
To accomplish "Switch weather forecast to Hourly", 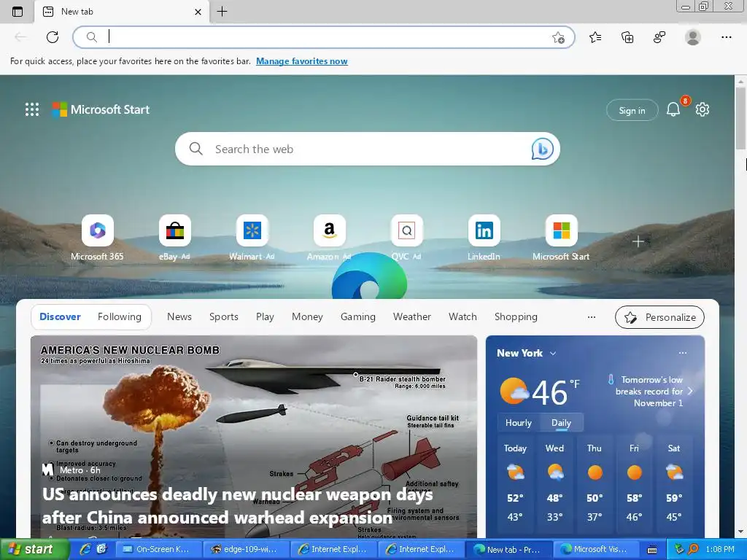I will pos(519,423).
